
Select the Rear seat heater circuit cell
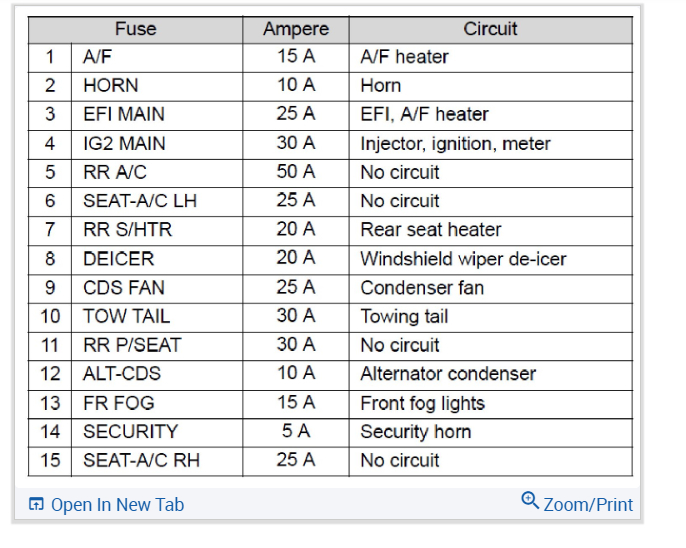pos(431,230)
